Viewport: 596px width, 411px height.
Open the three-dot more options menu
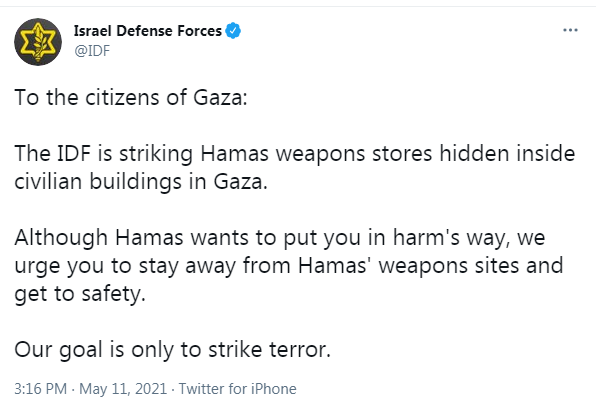pyautogui.click(x=570, y=30)
